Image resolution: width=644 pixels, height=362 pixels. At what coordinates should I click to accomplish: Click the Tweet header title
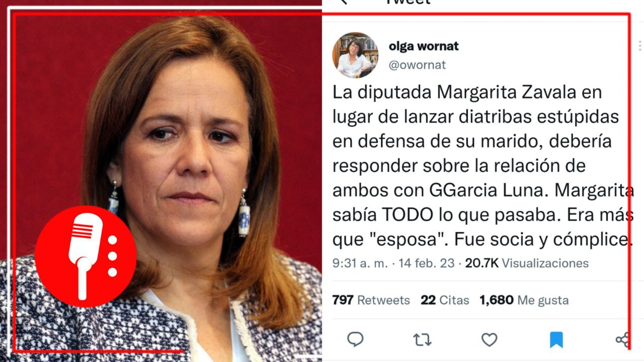408,2
